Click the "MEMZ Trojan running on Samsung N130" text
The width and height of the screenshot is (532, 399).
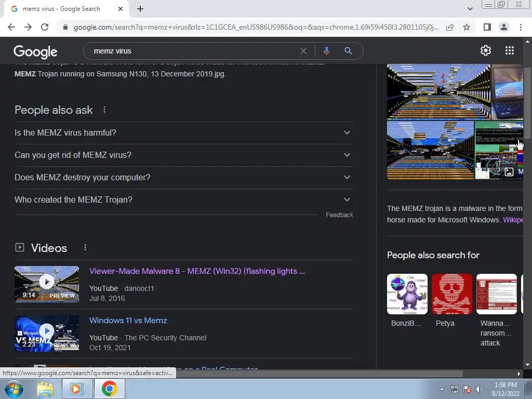click(120, 74)
